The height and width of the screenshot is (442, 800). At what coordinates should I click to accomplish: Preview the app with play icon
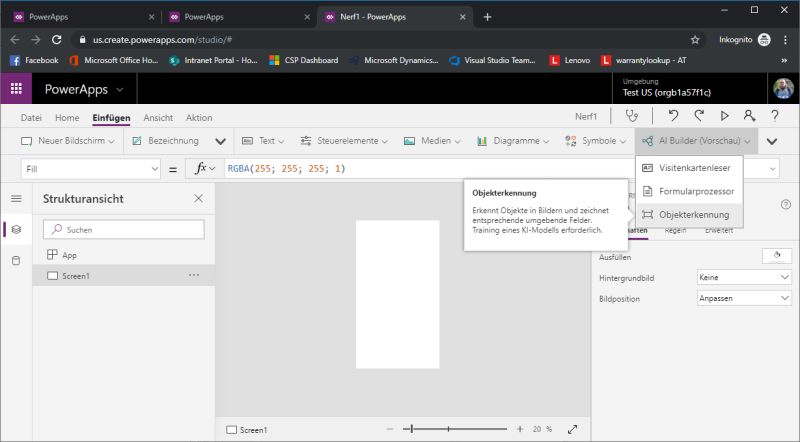(724, 116)
